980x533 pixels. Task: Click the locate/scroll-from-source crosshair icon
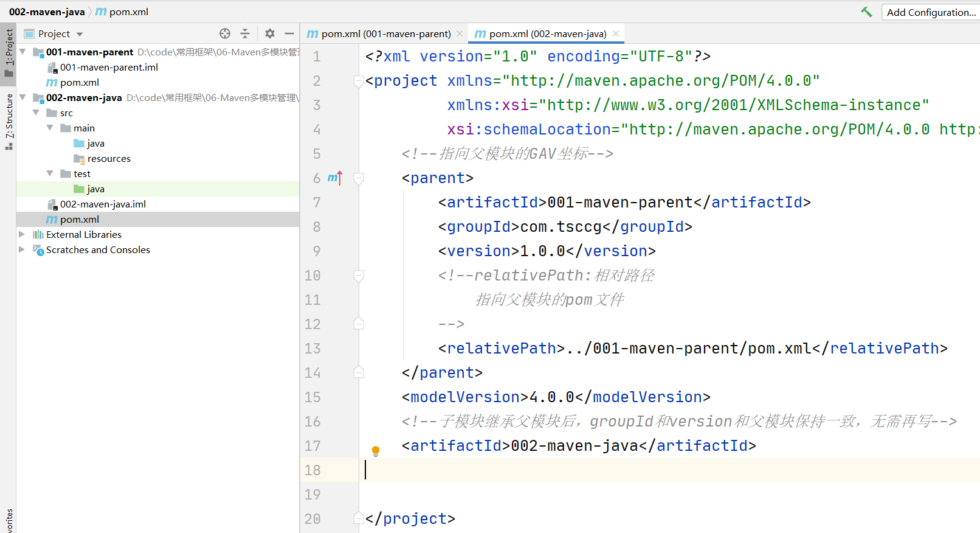tap(225, 33)
